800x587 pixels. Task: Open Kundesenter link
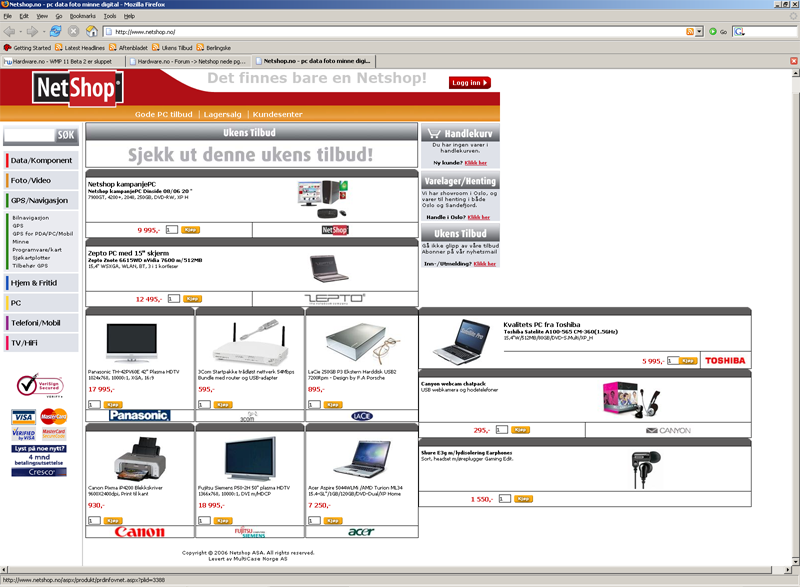click(278, 114)
